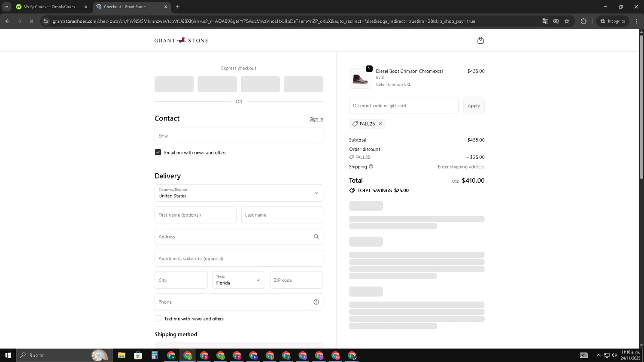Open the translate page icon in address bar
This screenshot has height=362, width=644.
[x=545, y=21]
